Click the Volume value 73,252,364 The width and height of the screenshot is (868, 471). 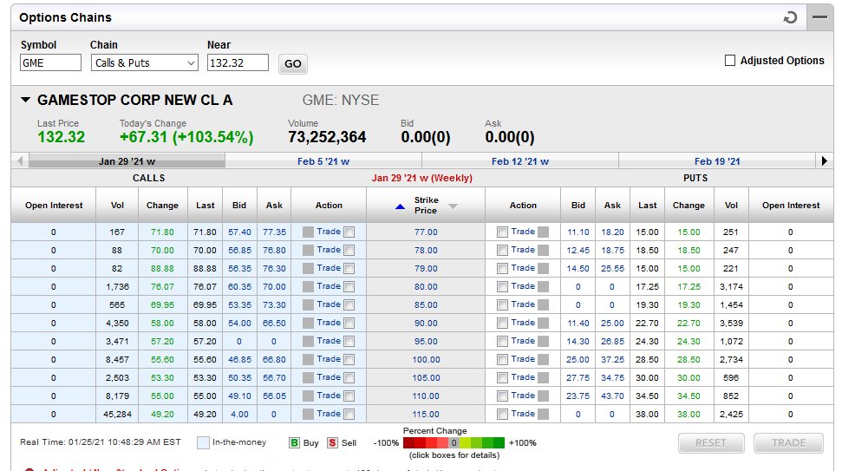coord(327,137)
